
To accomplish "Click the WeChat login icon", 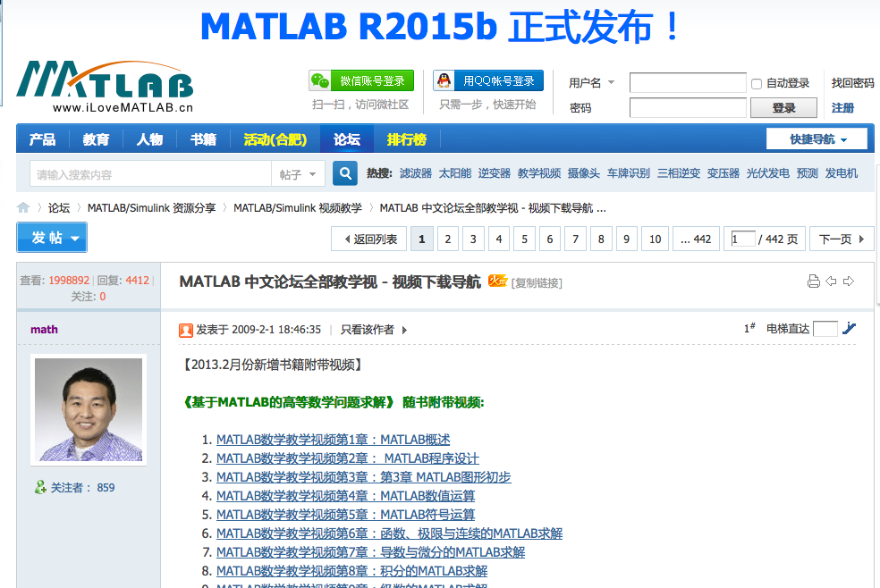I will [x=320, y=80].
